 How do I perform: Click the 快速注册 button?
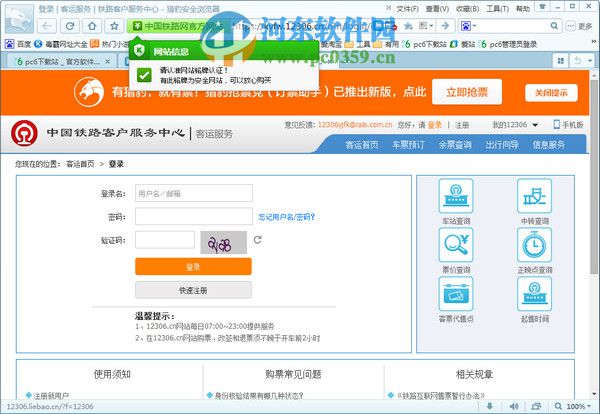click(x=193, y=290)
